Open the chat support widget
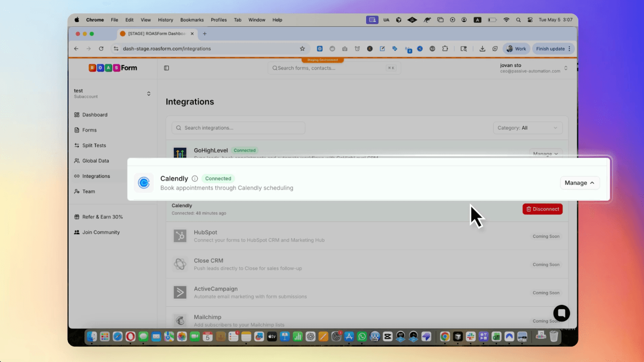 click(562, 313)
